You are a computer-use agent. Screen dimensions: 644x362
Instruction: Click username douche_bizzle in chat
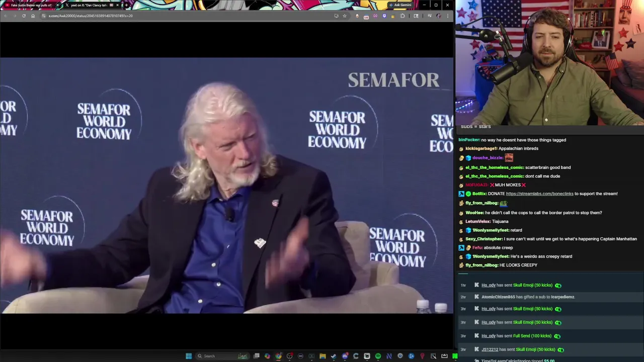pos(488,158)
